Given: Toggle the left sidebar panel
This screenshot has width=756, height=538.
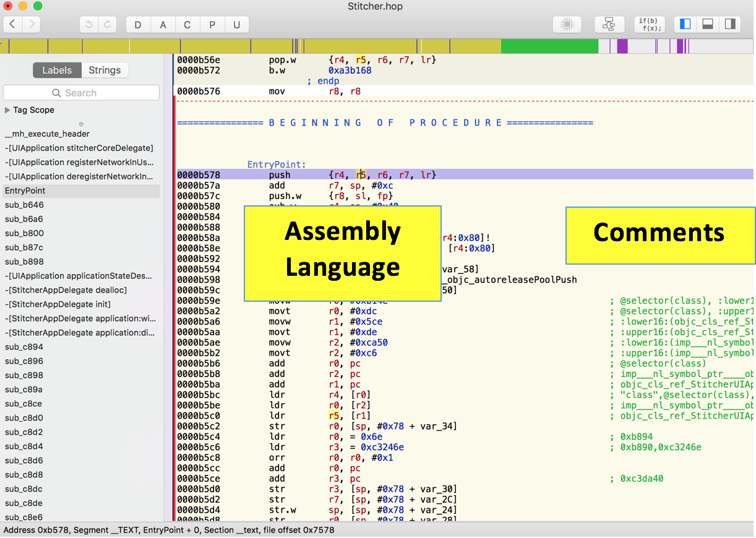Looking at the screenshot, I should pyautogui.click(x=685, y=24).
